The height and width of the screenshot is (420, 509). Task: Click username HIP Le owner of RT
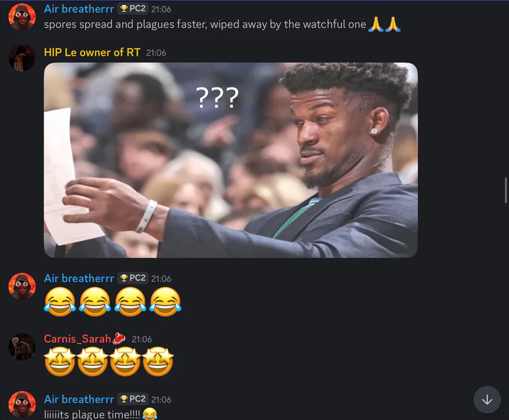(92, 52)
